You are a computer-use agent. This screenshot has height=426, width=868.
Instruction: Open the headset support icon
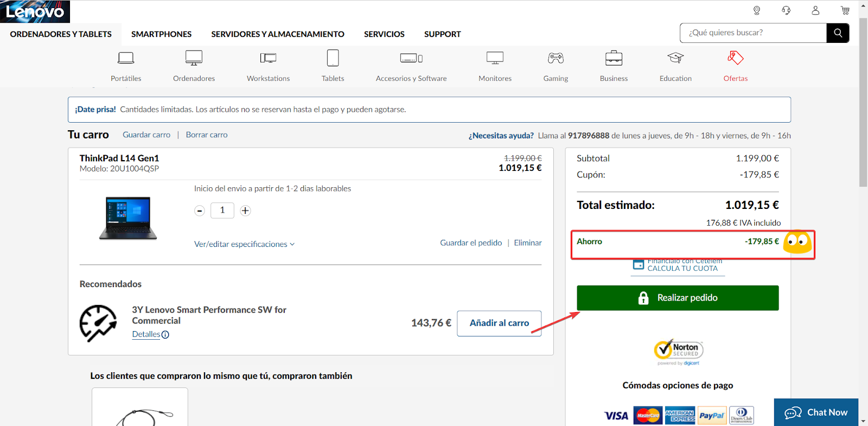tap(786, 10)
